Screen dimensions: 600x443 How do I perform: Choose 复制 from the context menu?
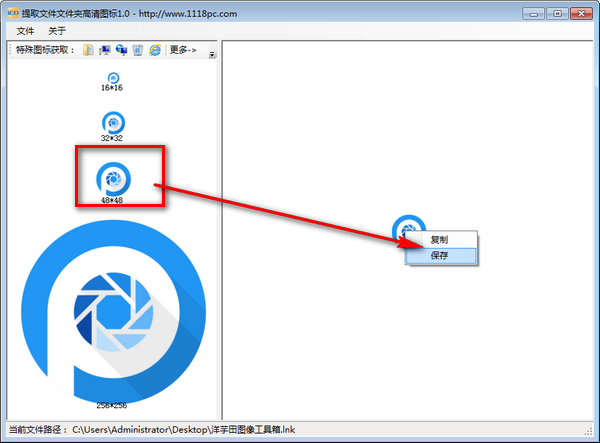439,240
